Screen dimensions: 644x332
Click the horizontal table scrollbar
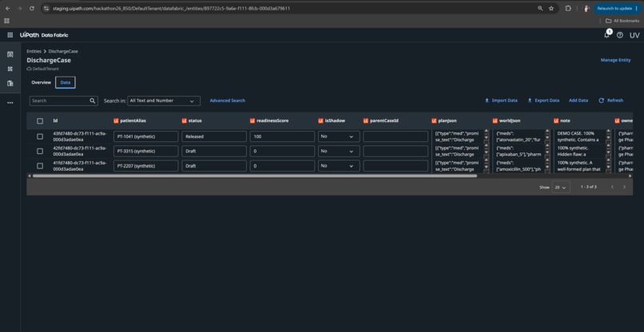click(x=255, y=176)
